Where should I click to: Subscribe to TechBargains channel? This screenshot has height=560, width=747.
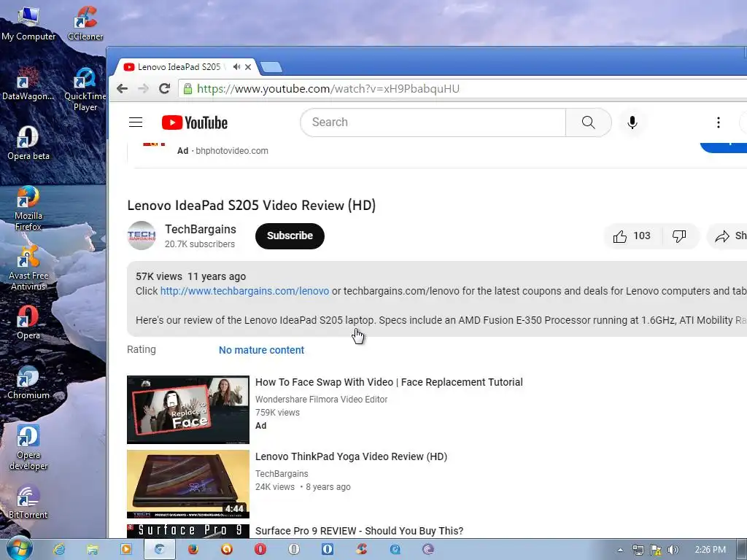(x=290, y=236)
